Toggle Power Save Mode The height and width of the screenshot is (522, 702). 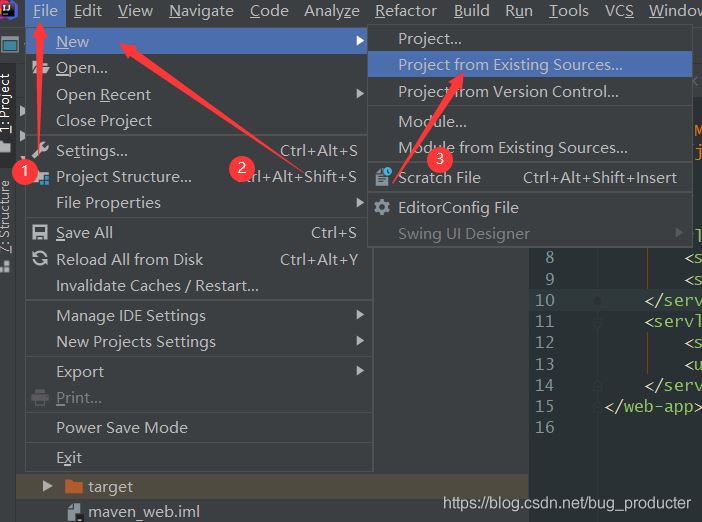pyautogui.click(x=121, y=427)
